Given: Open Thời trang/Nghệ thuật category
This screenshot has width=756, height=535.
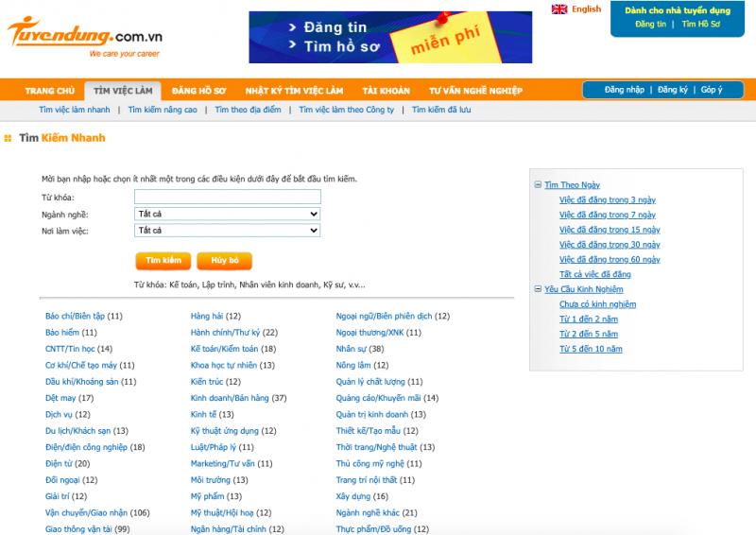Looking at the screenshot, I should [x=376, y=447].
